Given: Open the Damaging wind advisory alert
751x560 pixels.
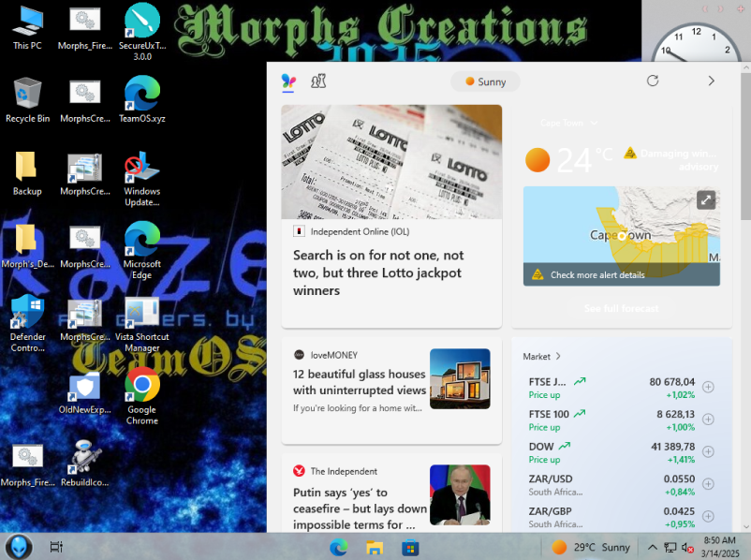Looking at the screenshot, I should 671,159.
